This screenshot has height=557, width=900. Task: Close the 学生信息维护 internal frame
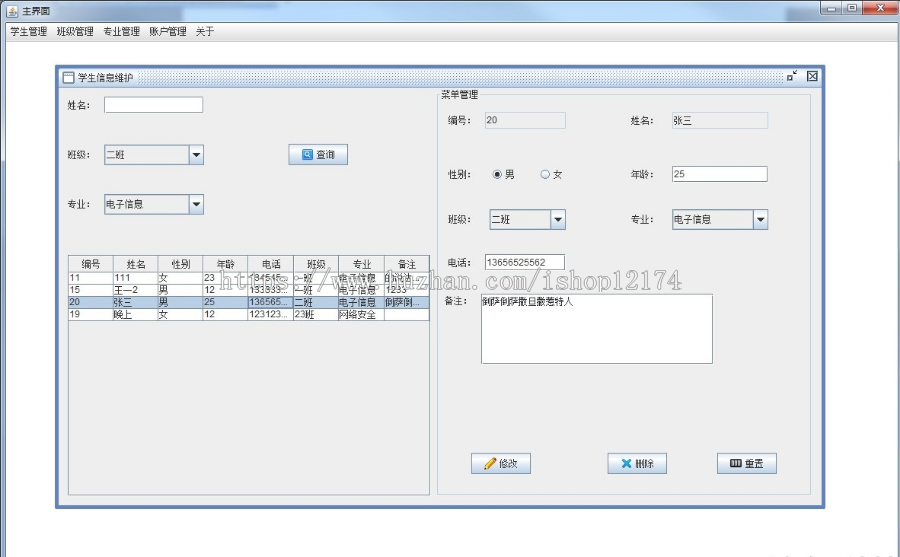tap(812, 76)
